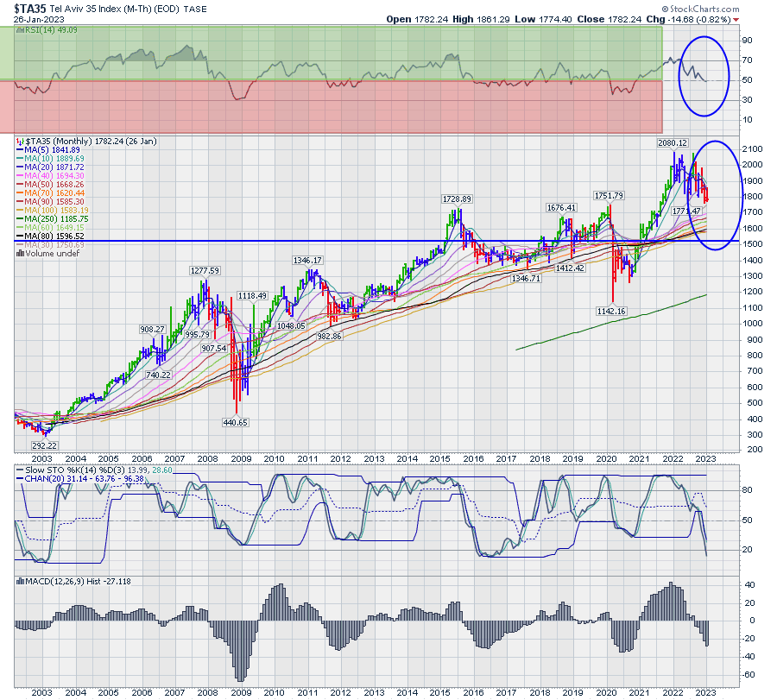Click the red down arrow after Chg value
777x700 pixels.
[736, 19]
